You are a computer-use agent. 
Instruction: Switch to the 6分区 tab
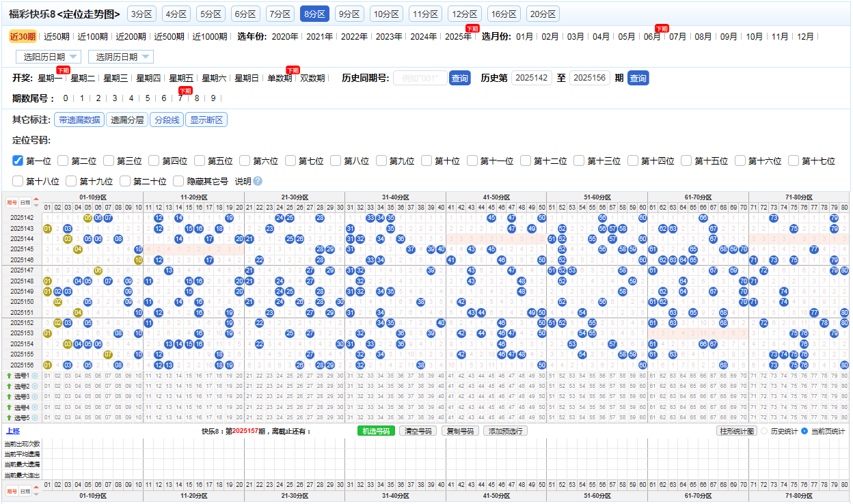[x=245, y=14]
